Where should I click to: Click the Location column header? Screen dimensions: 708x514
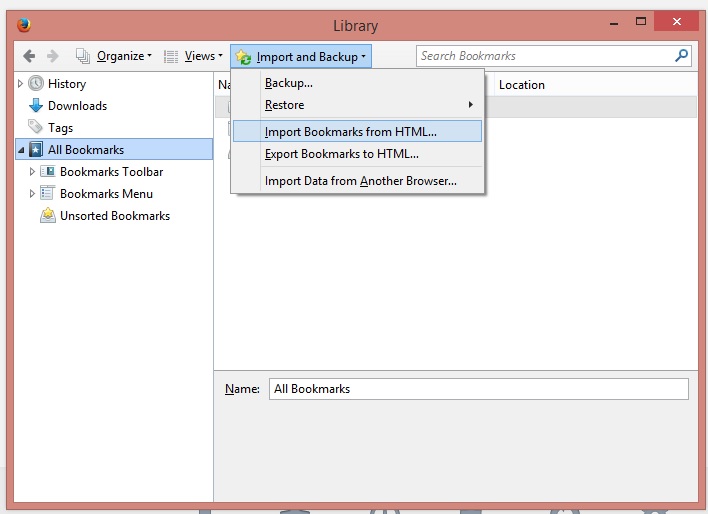522,85
